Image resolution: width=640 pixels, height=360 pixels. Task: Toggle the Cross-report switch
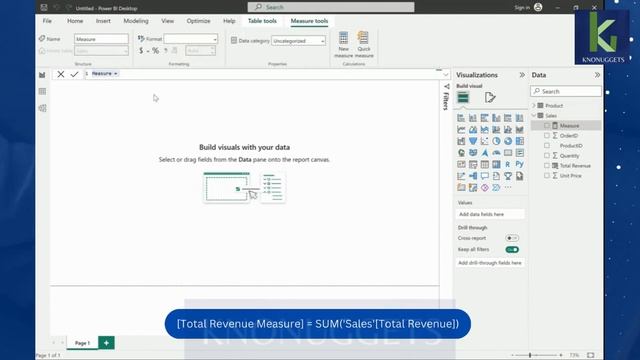tap(512, 238)
